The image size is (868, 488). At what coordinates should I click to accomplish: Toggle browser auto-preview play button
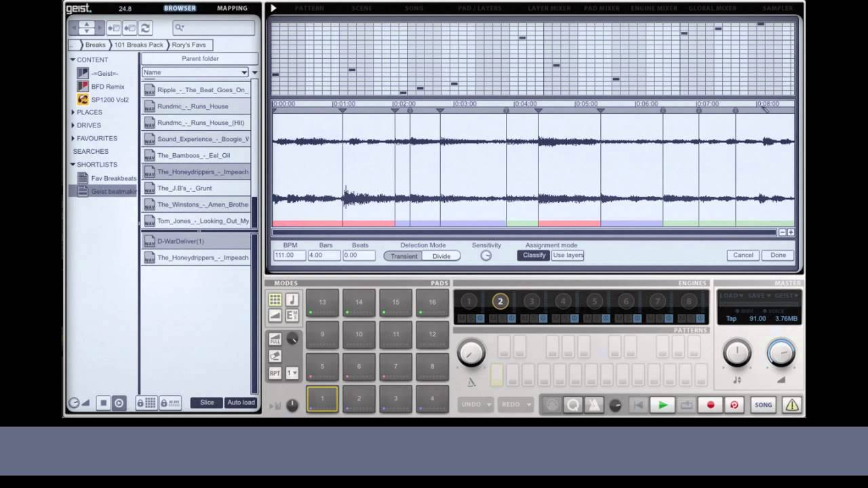click(119, 403)
